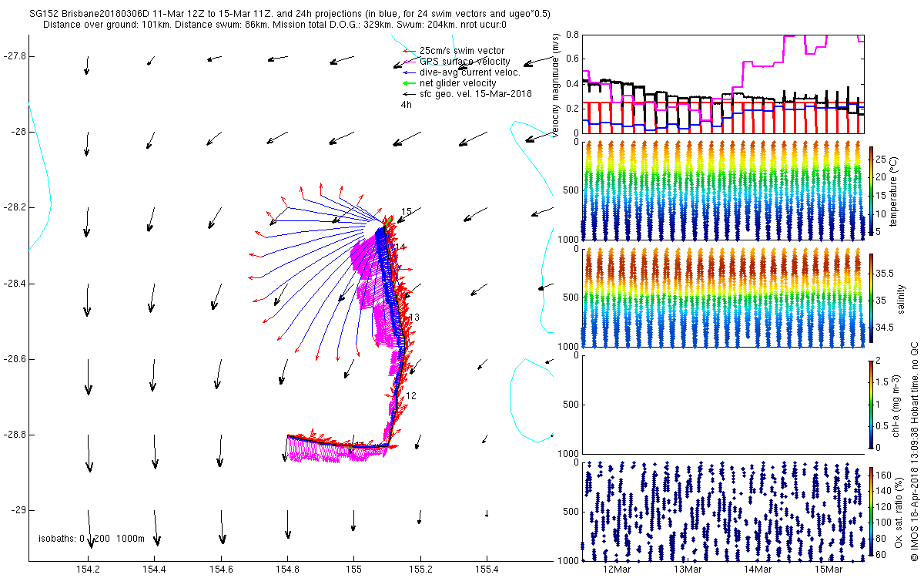Select the 14Mar date tick label
924x578 pixels.
(758, 570)
